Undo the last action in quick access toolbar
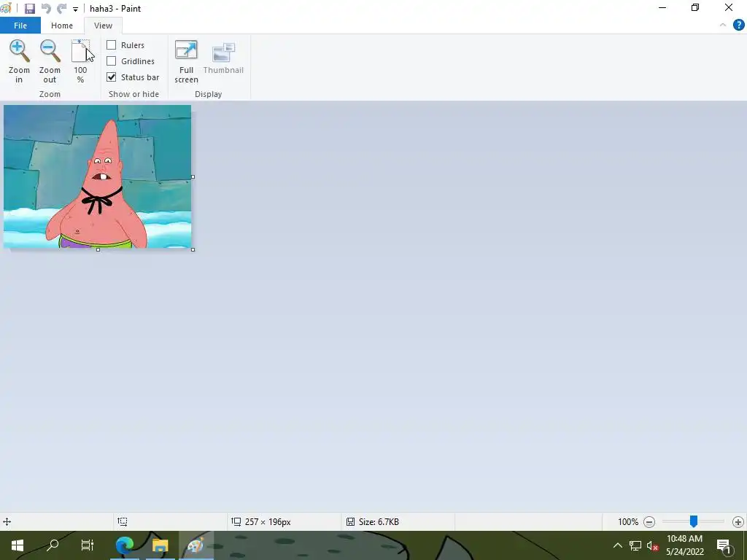The image size is (747, 560). 46,9
